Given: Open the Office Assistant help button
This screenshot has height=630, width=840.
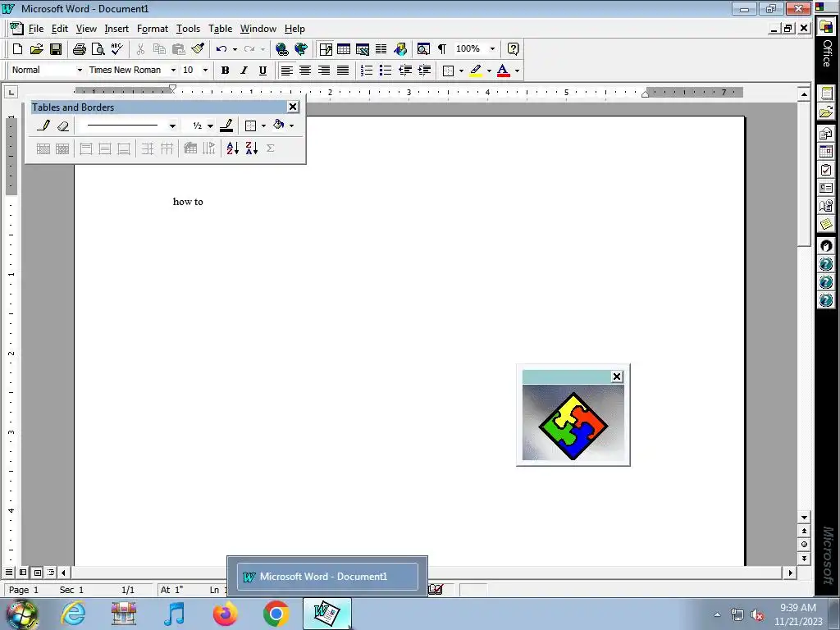Looking at the screenshot, I should point(514,49).
